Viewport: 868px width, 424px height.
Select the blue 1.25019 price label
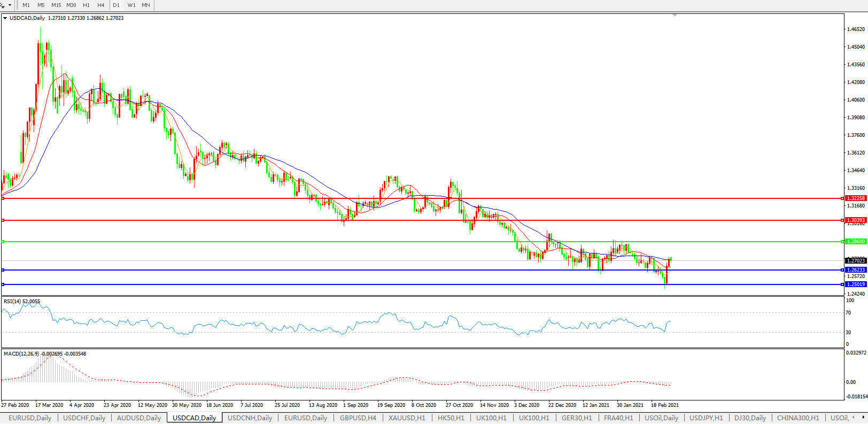point(855,284)
